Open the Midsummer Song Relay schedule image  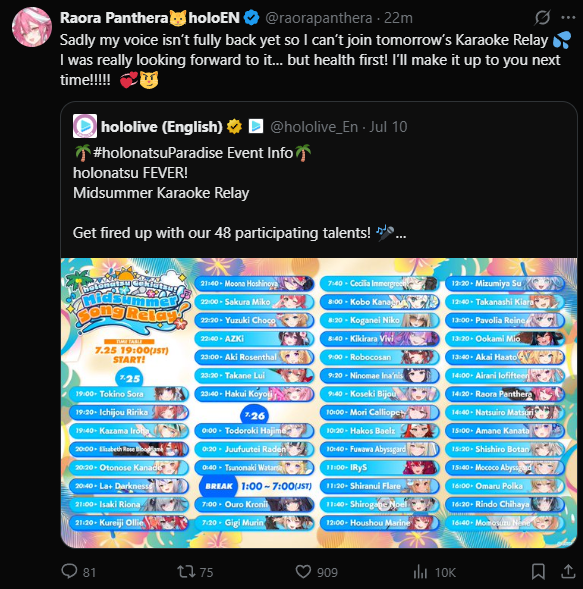319,403
